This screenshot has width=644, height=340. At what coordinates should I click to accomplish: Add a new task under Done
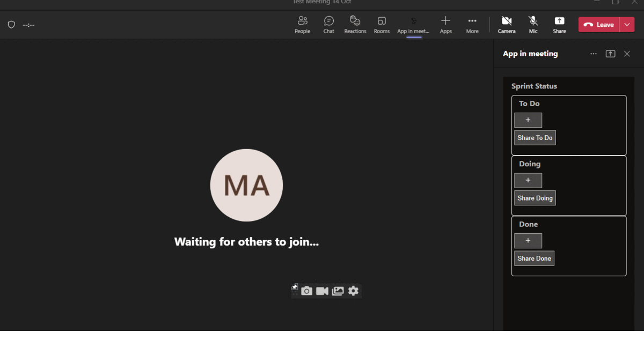528,240
